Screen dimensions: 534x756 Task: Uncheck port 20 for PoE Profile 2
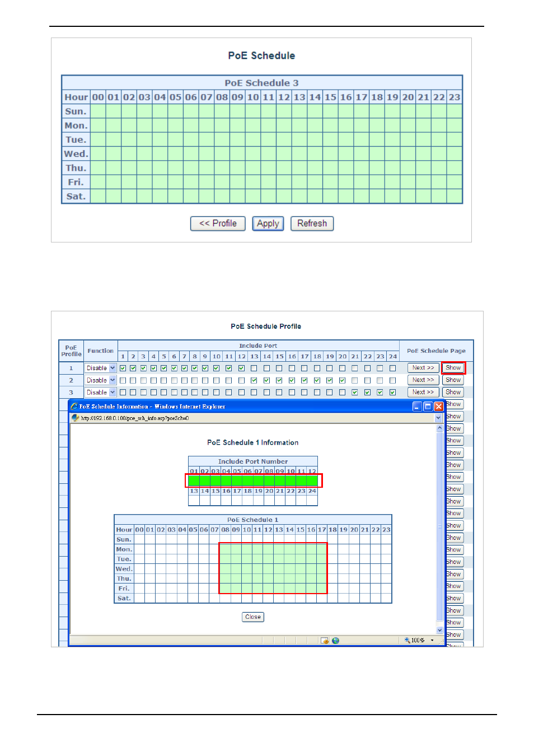[x=343, y=380]
